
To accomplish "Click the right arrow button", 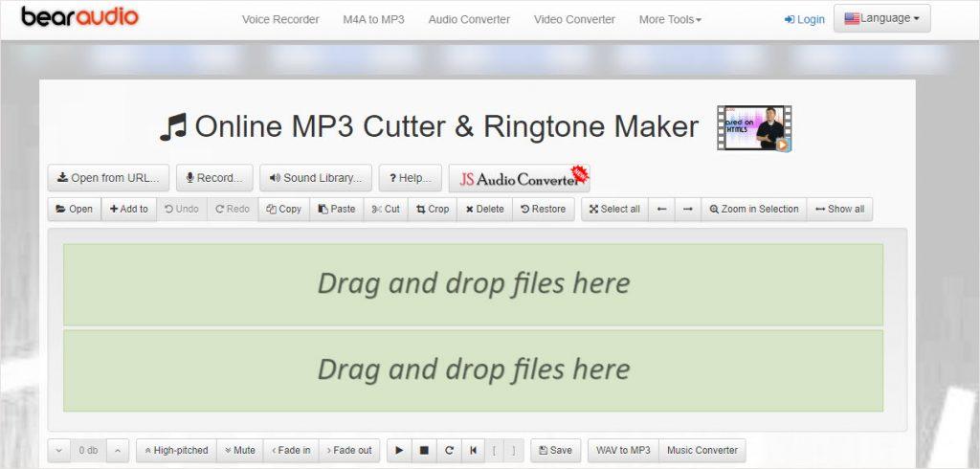I will coord(687,209).
